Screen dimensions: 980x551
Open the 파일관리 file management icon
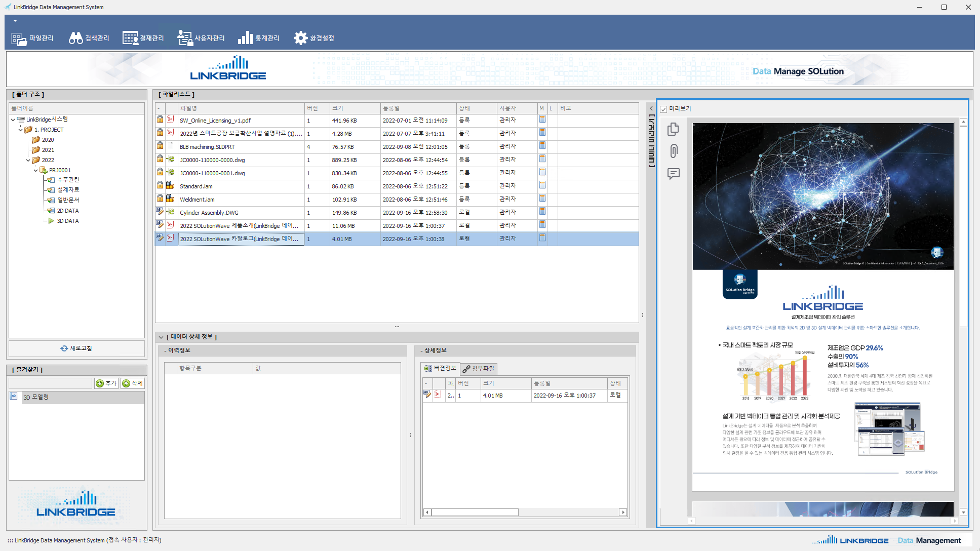(19, 38)
